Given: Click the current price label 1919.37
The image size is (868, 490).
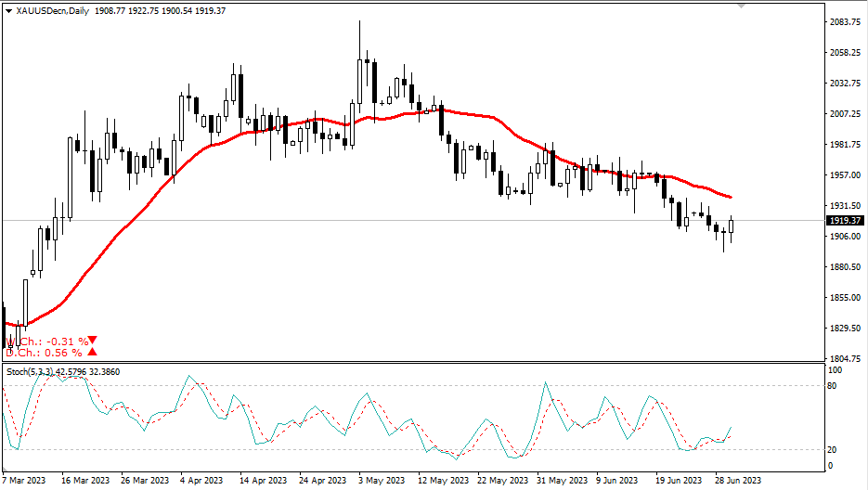Looking at the screenshot, I should coord(845,221).
